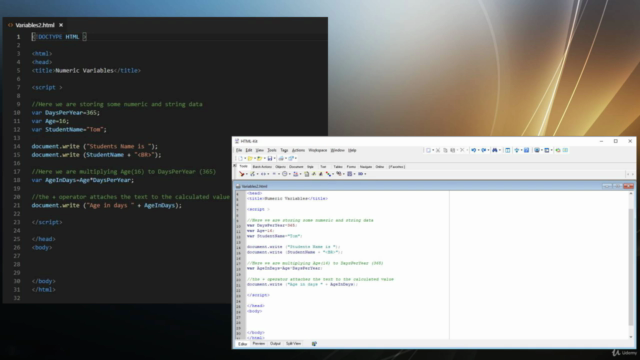Click the clipboard document icon in Tools toolbar
640x360 pixels.
pyautogui.click(x=307, y=174)
